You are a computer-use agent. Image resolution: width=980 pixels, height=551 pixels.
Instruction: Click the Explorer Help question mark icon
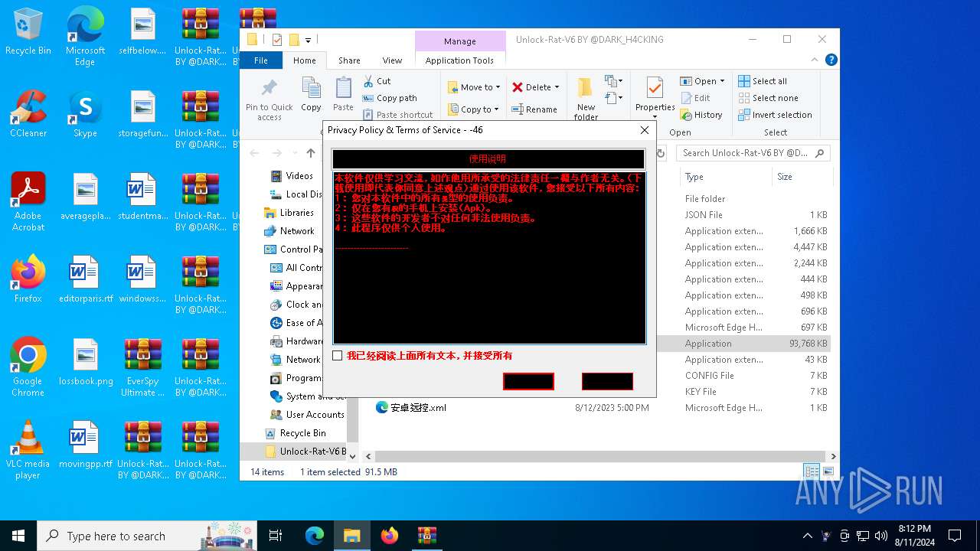pos(831,60)
